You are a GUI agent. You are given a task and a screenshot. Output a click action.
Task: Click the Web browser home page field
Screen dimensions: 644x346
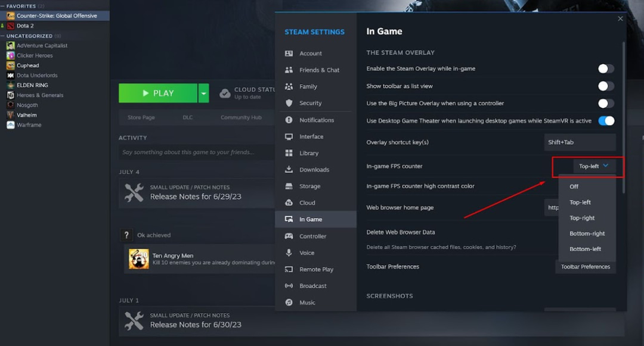click(555, 207)
